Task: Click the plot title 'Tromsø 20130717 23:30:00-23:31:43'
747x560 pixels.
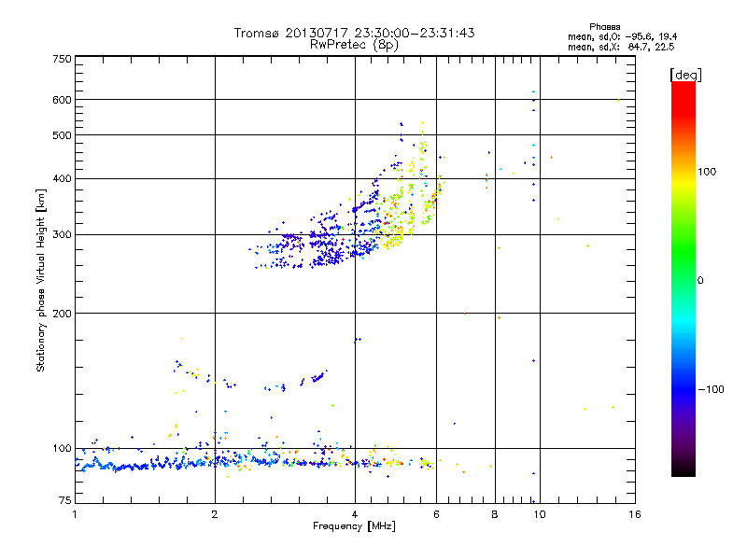Action: pos(354,33)
